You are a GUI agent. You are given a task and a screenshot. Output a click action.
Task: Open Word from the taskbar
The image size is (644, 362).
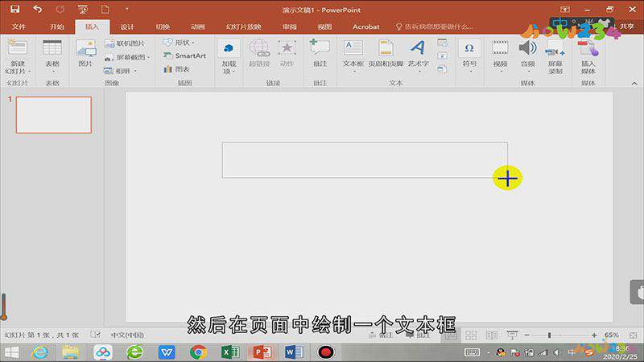(x=294, y=352)
